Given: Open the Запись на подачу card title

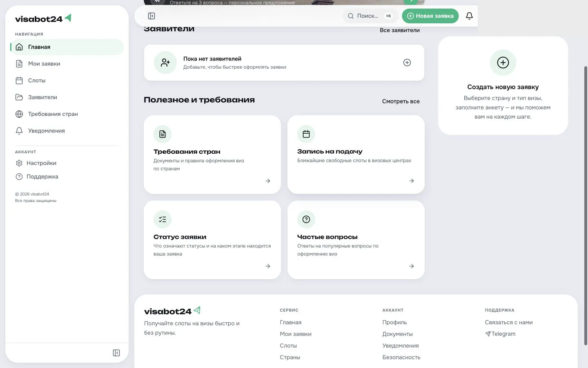Looking at the screenshot, I should tap(330, 152).
